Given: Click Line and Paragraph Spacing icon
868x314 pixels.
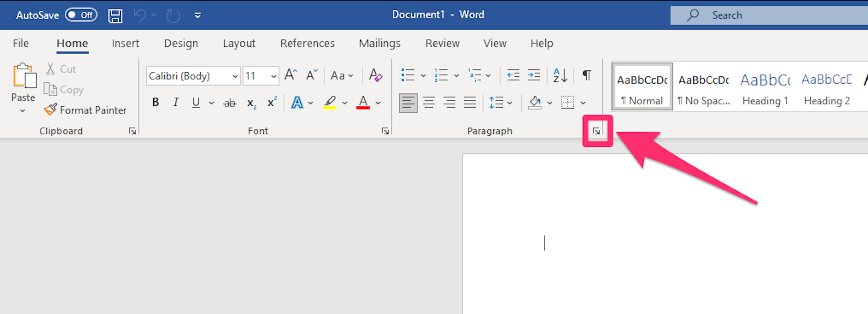Looking at the screenshot, I should point(496,103).
